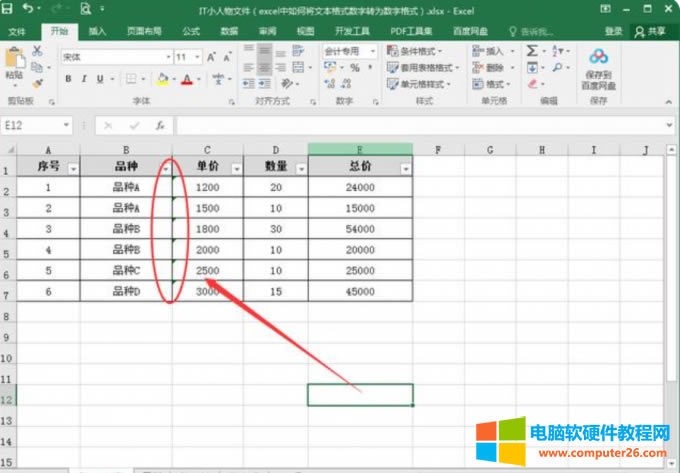
Task: Click the Undo arrow icon
Action: [x=26, y=8]
